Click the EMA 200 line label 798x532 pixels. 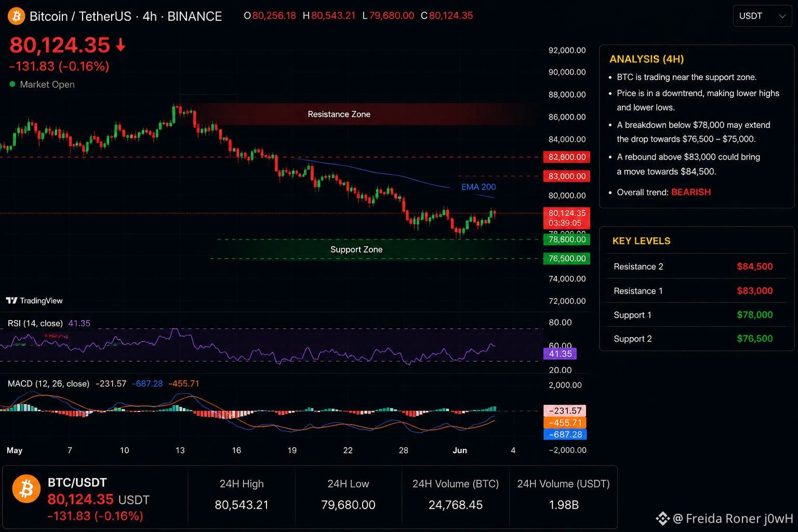point(478,187)
